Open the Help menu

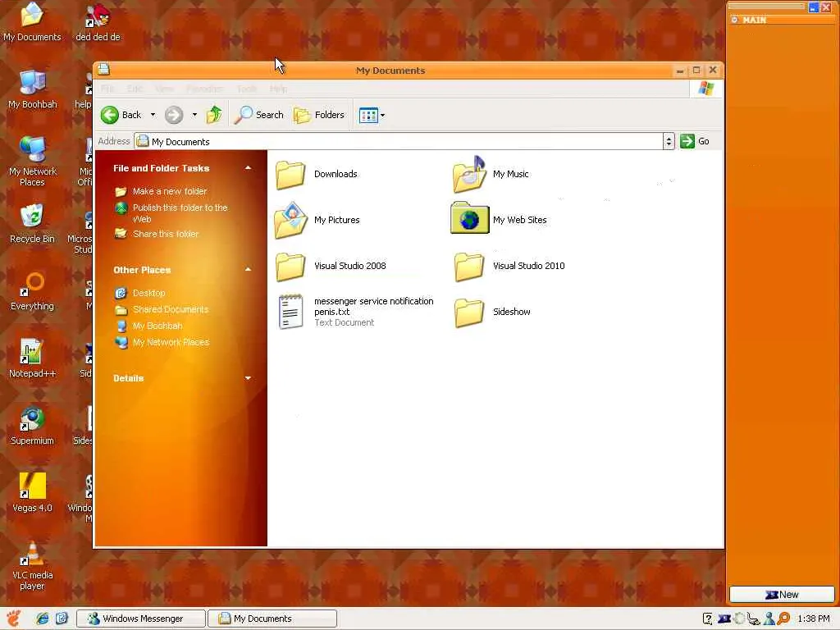(x=278, y=89)
